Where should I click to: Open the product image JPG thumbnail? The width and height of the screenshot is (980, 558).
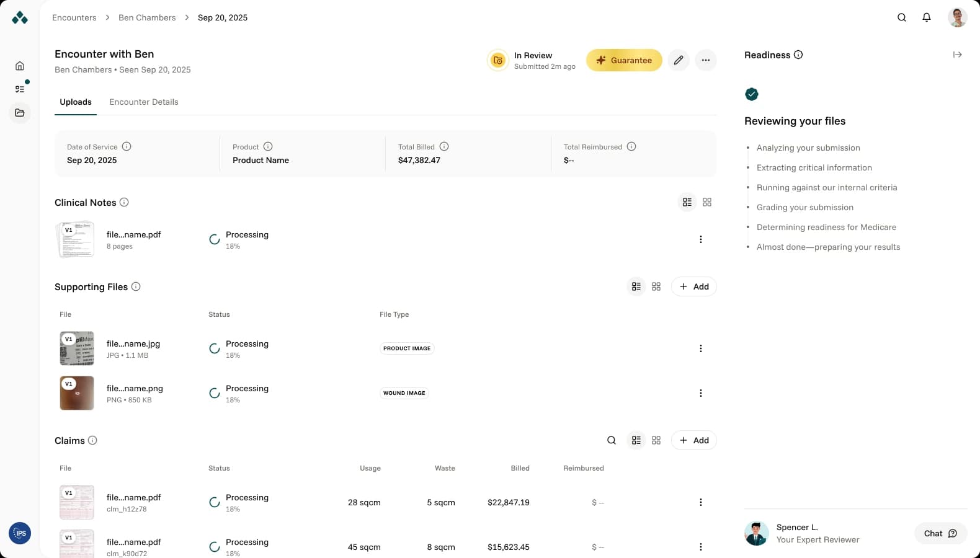point(77,348)
